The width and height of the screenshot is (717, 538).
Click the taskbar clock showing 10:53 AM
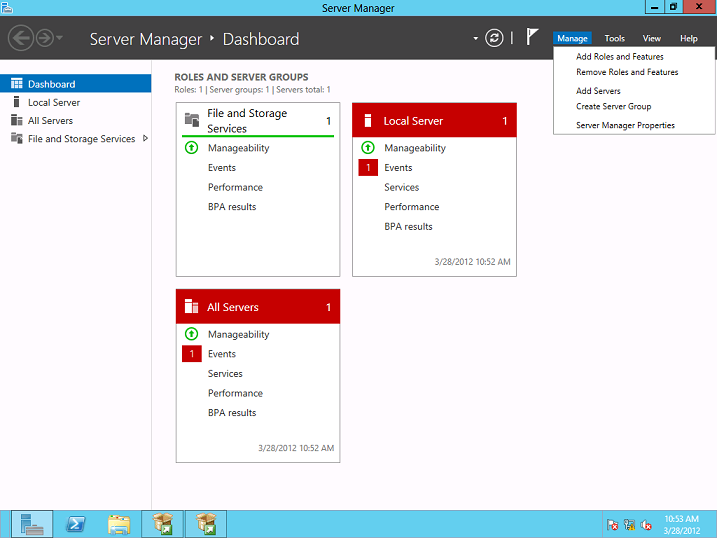pyautogui.click(x=681, y=524)
